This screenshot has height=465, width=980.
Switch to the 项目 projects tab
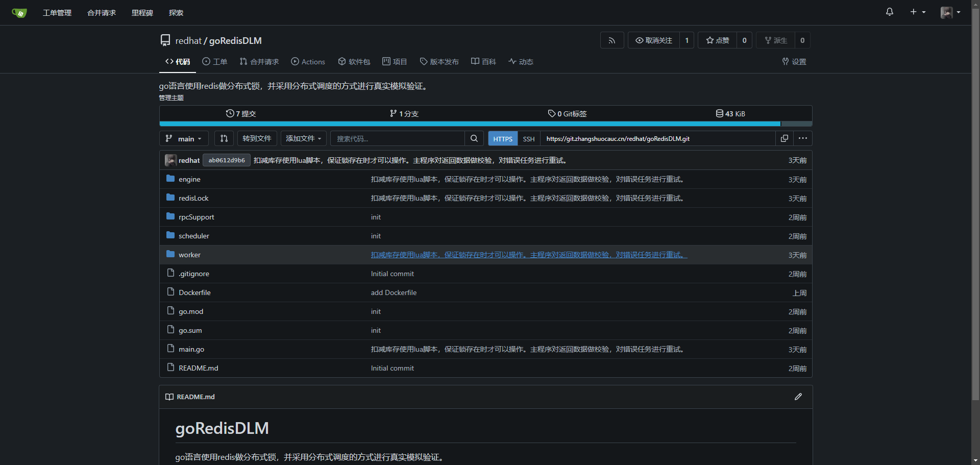click(395, 62)
